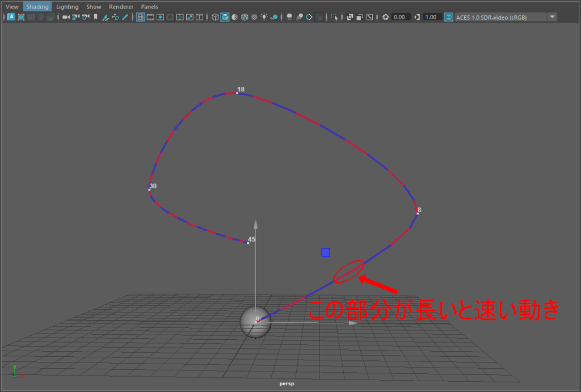Open the ACES 1.0 SDR-video view transform dropdown
581x392 pixels.
552,17
